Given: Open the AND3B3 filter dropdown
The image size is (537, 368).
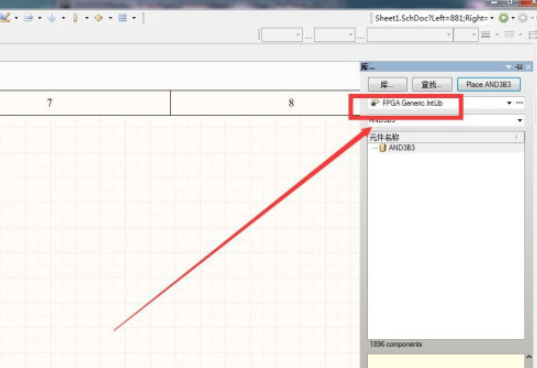Looking at the screenshot, I should pos(520,120).
